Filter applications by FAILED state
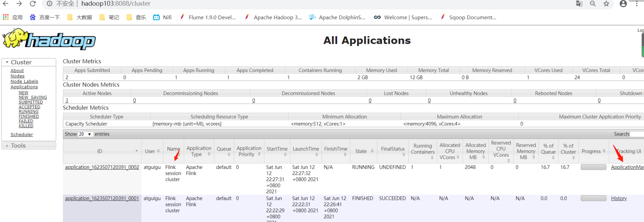The width and height of the screenshot is (644, 222). pos(26,121)
